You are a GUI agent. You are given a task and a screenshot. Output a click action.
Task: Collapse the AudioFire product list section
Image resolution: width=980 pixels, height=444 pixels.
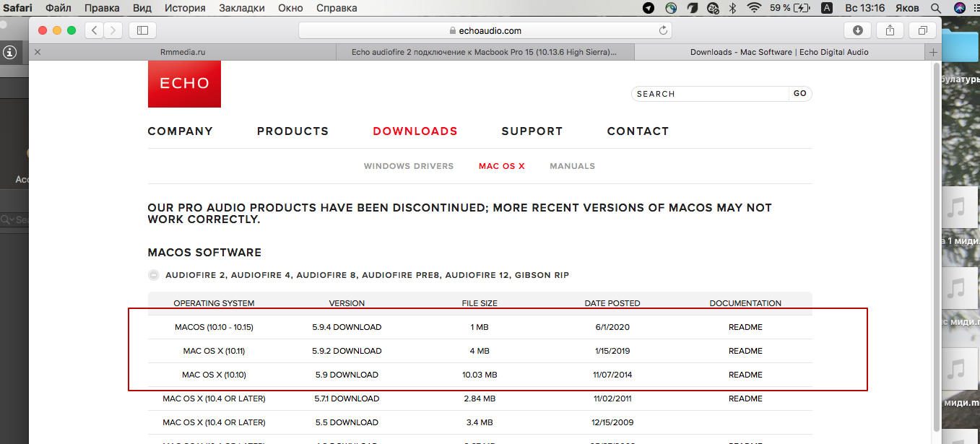153,275
